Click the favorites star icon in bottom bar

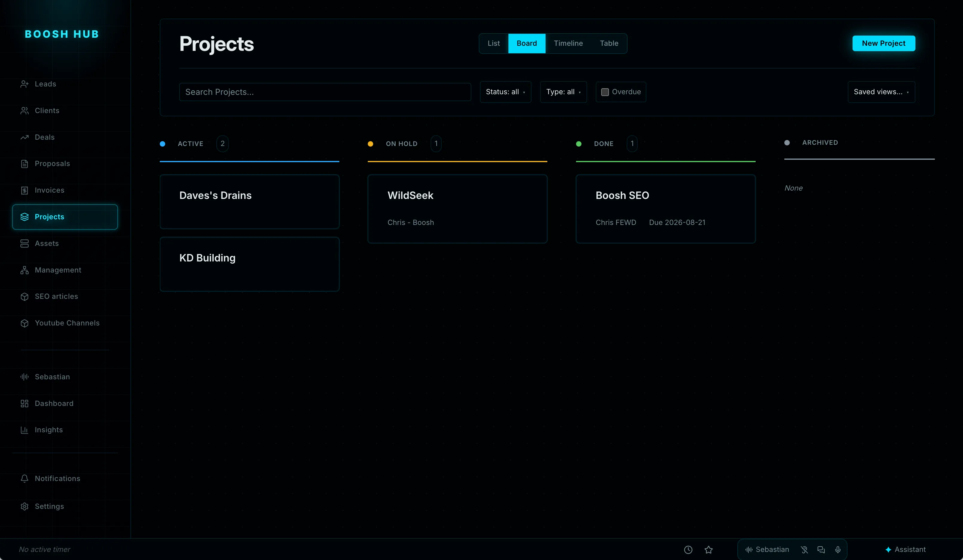pos(709,550)
